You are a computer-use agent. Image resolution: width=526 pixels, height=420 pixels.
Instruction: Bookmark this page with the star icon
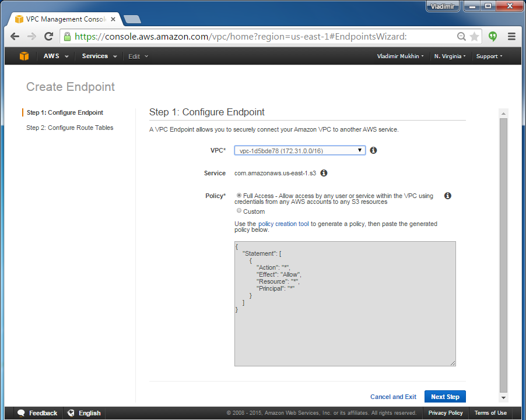click(x=475, y=37)
